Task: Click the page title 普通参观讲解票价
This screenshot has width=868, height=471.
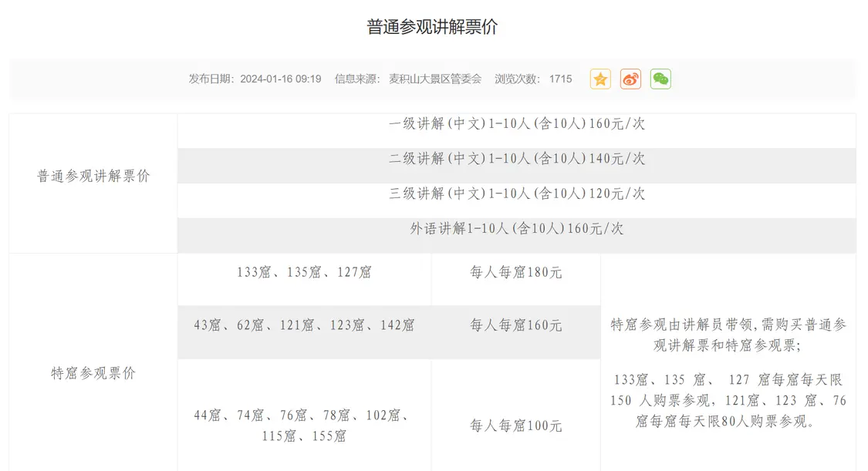Action: coord(432,26)
